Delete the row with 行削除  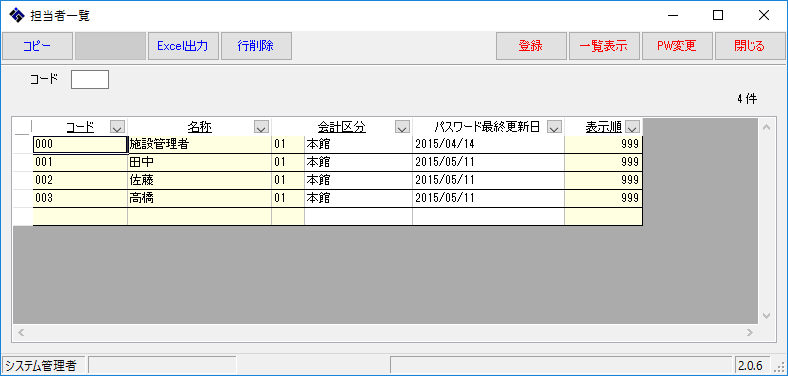(256, 46)
